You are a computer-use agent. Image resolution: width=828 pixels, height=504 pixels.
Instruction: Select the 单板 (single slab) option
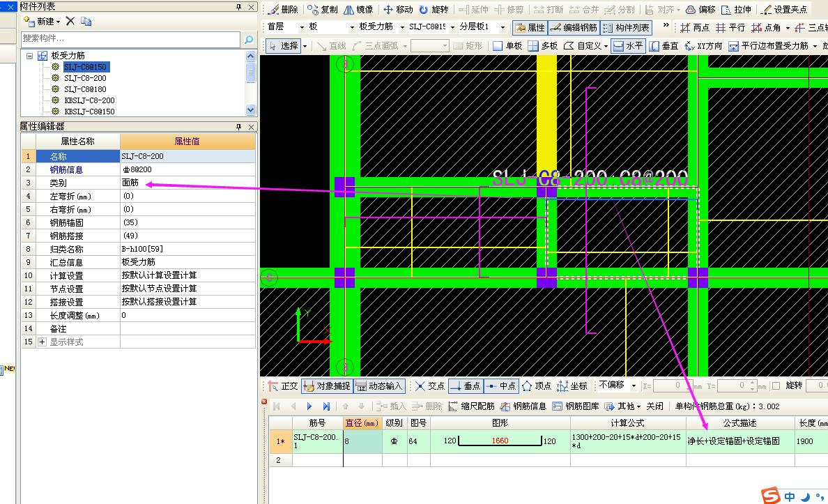tap(507, 46)
